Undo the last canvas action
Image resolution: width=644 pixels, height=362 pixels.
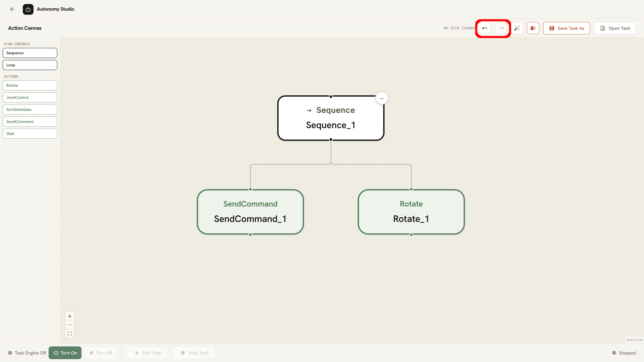484,28
